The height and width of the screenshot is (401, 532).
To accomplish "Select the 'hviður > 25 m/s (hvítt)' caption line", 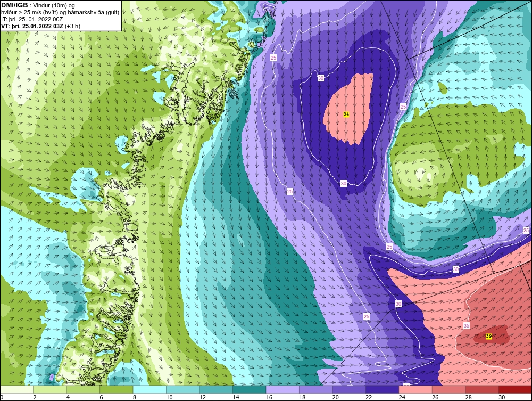I will point(60,13).
